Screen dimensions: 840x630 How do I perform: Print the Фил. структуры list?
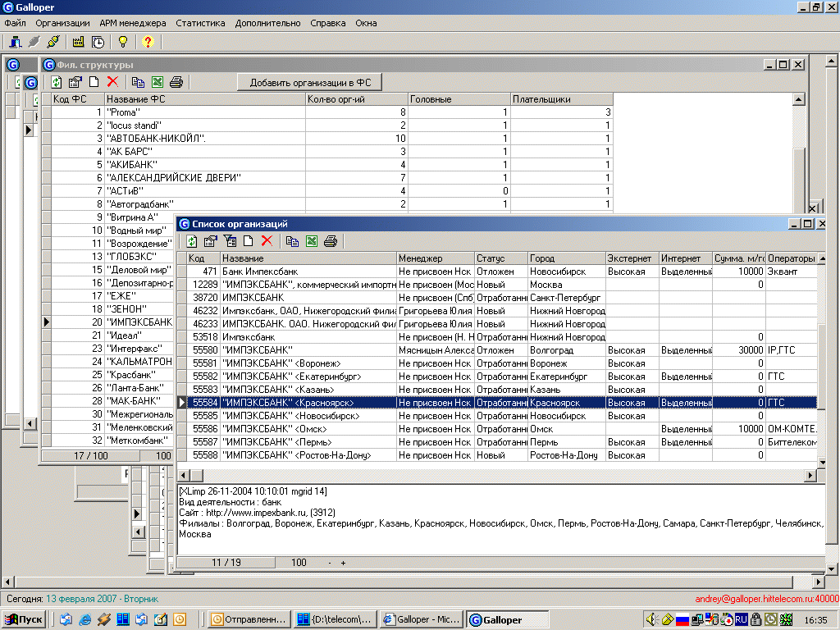coord(176,82)
